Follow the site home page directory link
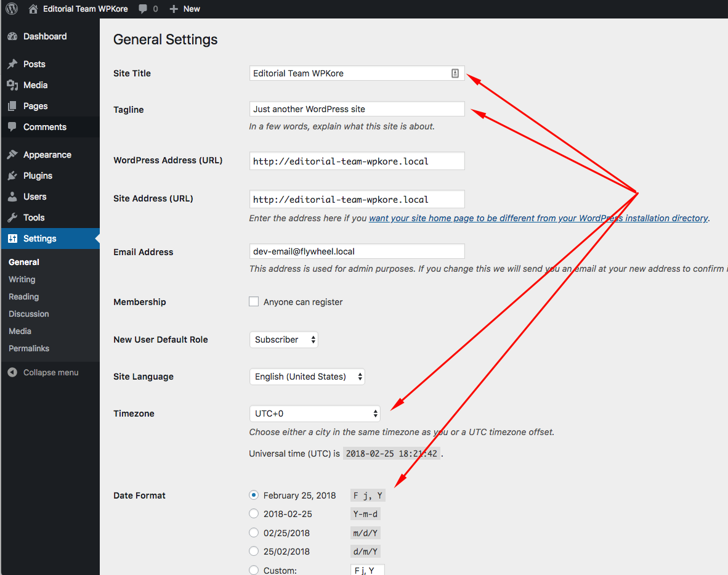Image resolution: width=728 pixels, height=575 pixels. tap(538, 218)
